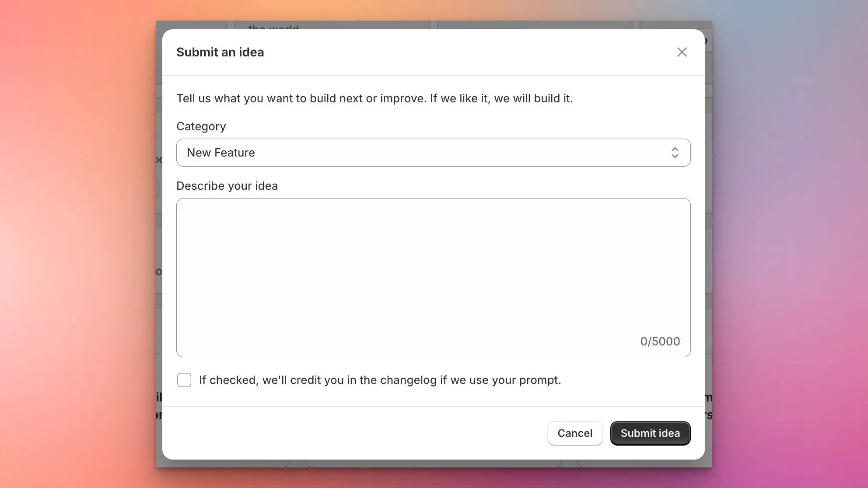Click the checkbox label about crediting you

(x=379, y=380)
